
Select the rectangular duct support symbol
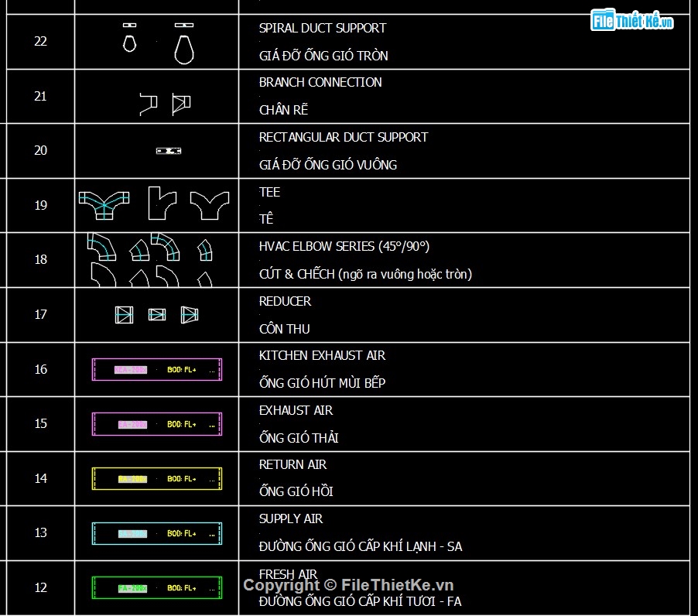click(168, 151)
